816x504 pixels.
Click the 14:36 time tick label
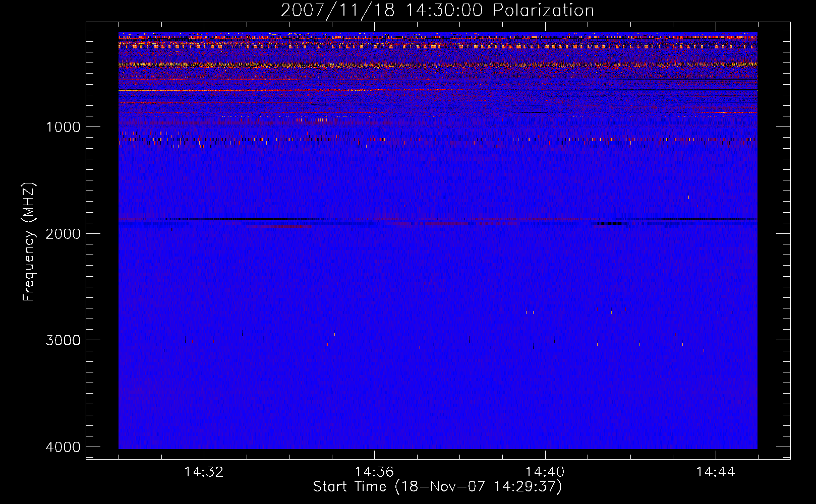point(374,472)
